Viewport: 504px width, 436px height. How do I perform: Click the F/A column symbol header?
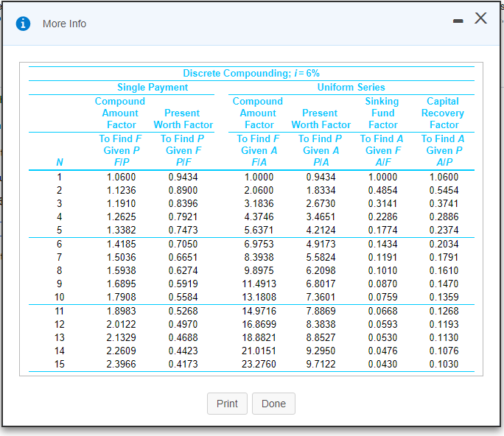tap(259, 162)
